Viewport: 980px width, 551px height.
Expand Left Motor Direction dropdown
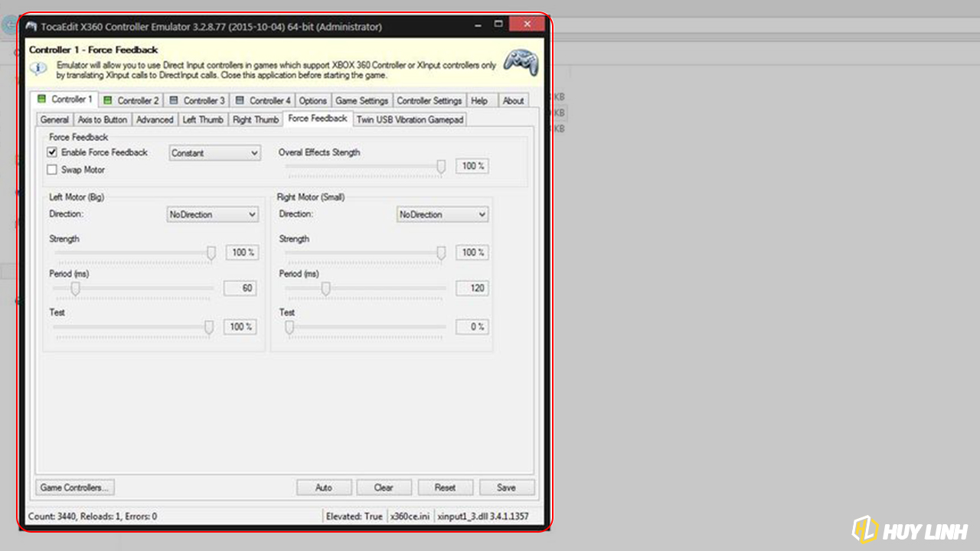pos(213,214)
